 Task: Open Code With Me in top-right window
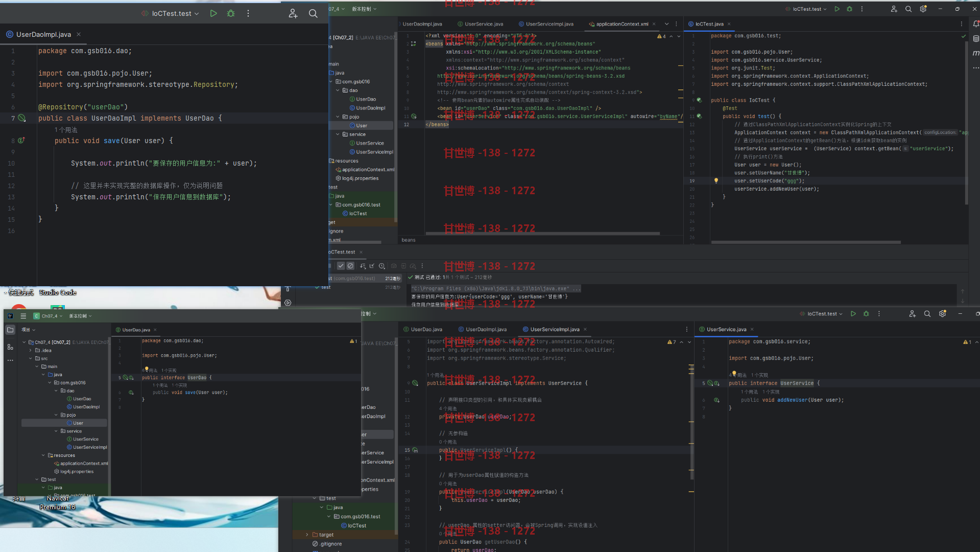point(894,9)
